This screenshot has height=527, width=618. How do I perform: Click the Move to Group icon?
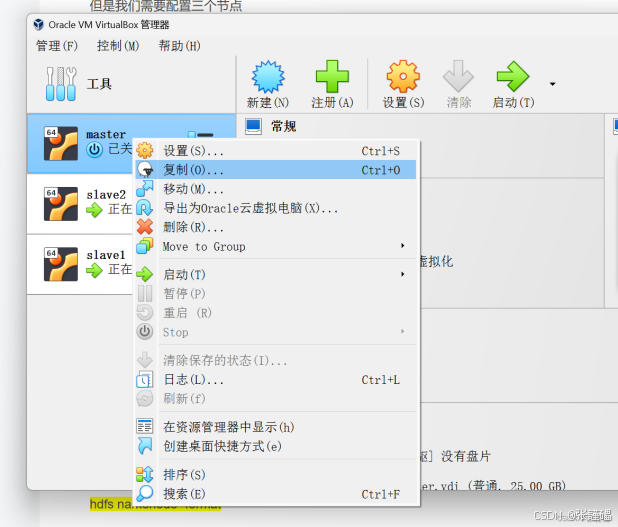click(145, 246)
